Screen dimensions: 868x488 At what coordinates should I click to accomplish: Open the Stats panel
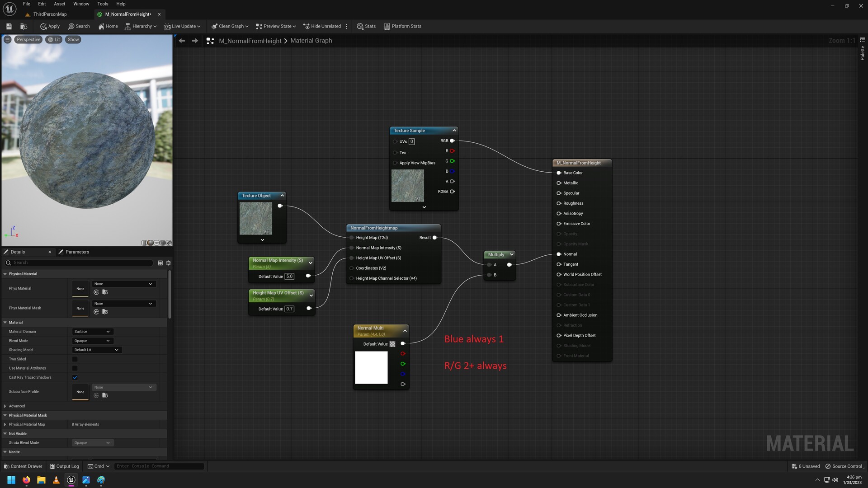[x=366, y=26]
